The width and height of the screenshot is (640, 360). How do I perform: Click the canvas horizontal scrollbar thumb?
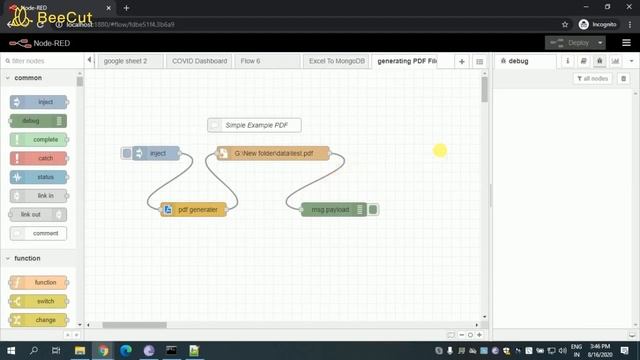click(135, 325)
